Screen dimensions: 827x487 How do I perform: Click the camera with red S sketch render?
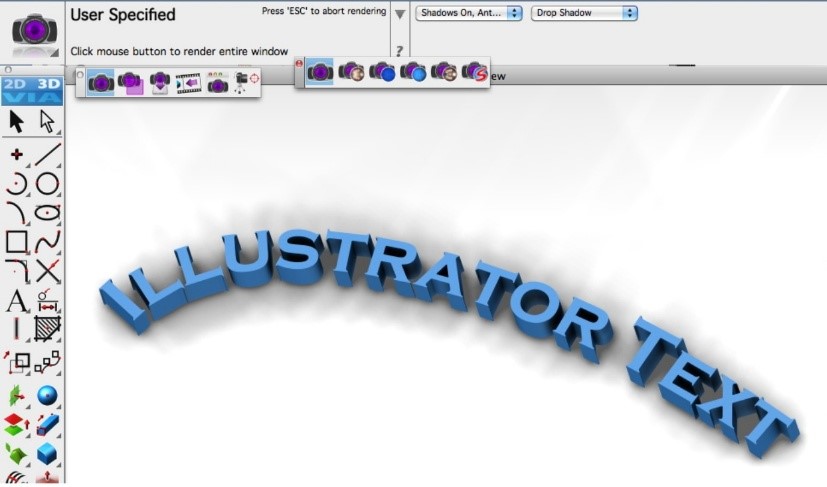(474, 72)
